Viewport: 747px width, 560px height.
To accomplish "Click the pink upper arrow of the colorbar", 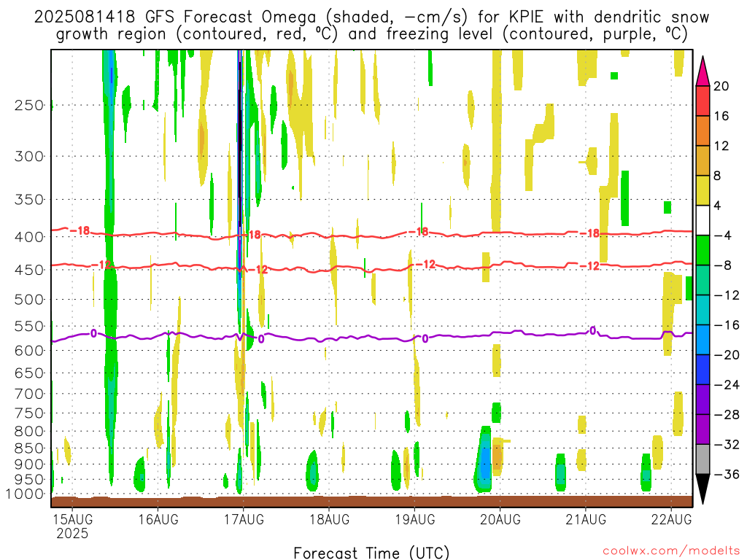I will [x=703, y=71].
